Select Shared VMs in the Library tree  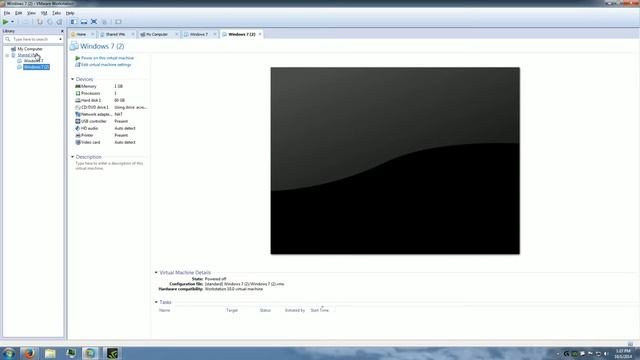coord(27,55)
